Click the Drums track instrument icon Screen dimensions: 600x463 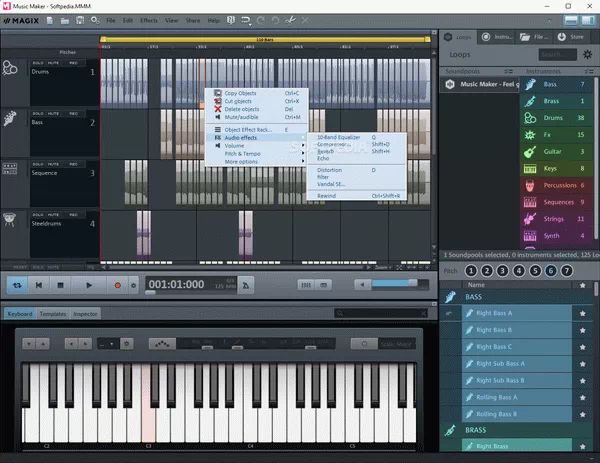click(x=10, y=68)
